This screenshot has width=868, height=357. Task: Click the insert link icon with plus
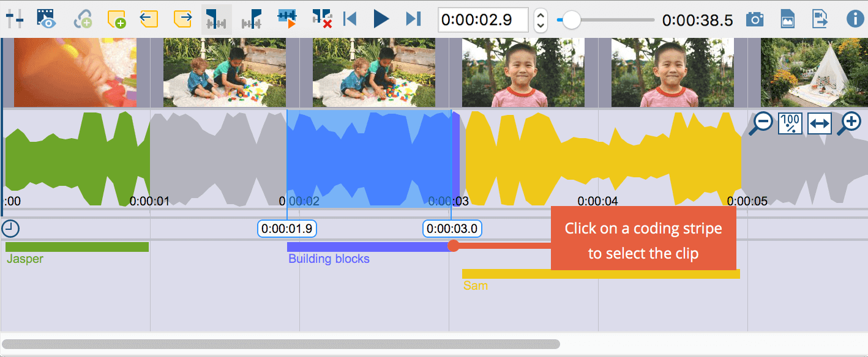(x=83, y=20)
